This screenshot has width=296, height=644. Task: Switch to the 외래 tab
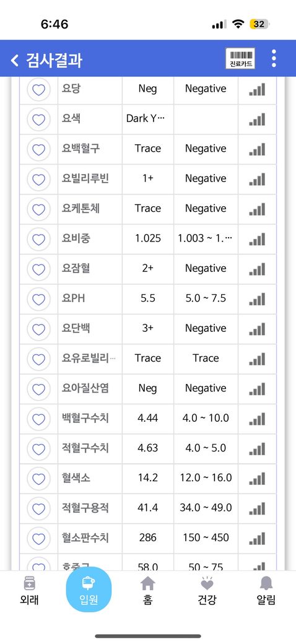pyautogui.click(x=29, y=591)
